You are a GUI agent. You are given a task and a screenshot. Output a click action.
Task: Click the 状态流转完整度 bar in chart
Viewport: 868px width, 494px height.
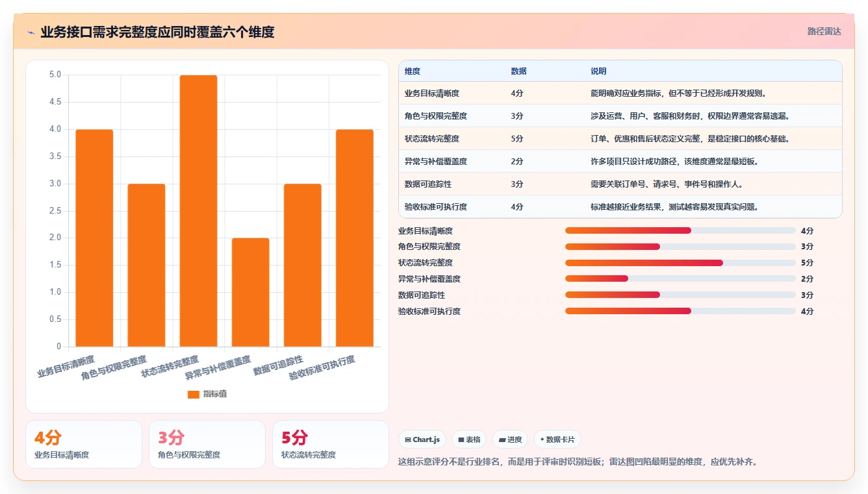point(198,210)
